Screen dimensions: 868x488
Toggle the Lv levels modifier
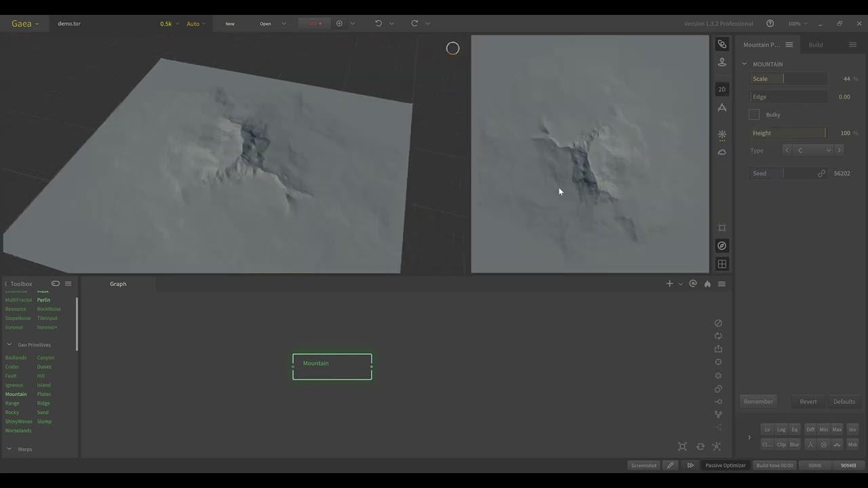(767, 430)
